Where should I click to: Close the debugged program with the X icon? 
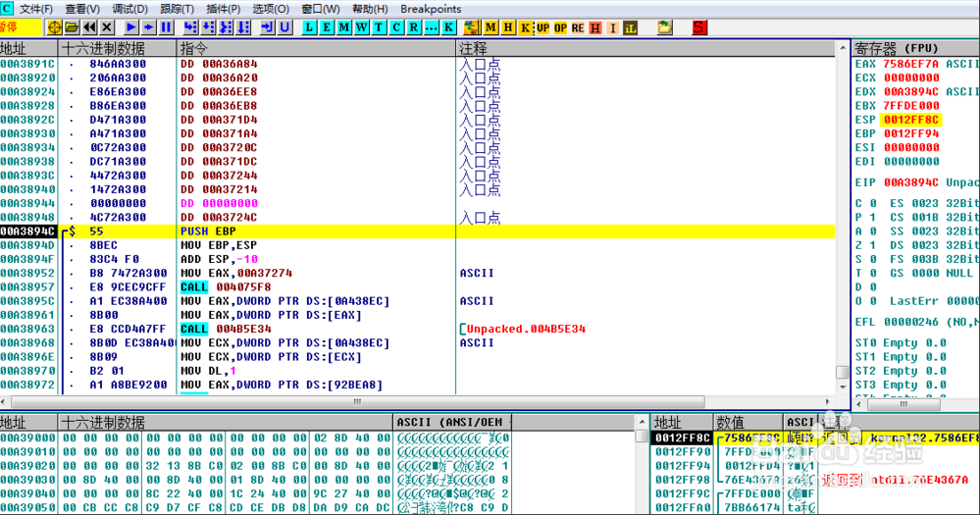pos(107,27)
